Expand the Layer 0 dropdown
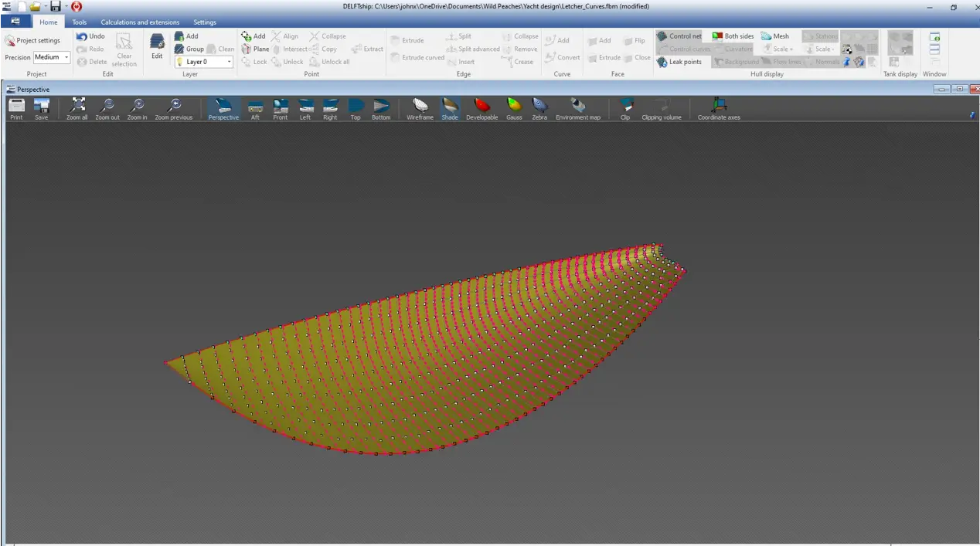 204,62
